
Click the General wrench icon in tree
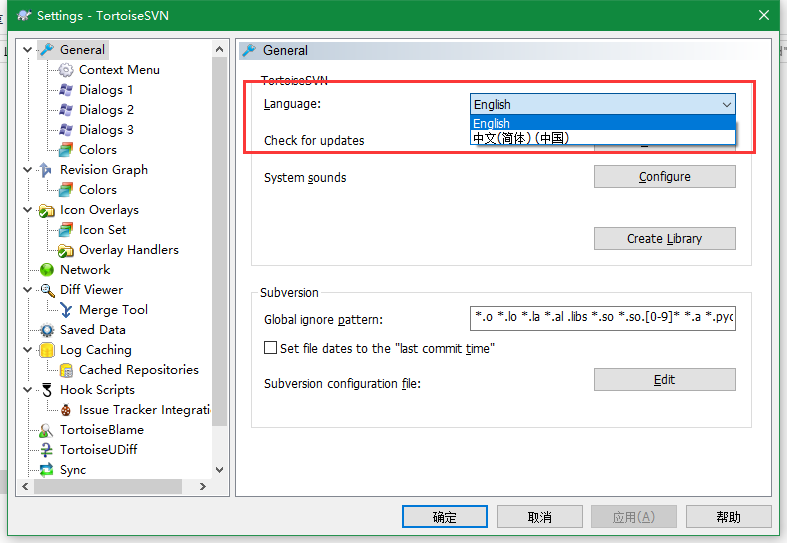point(47,50)
